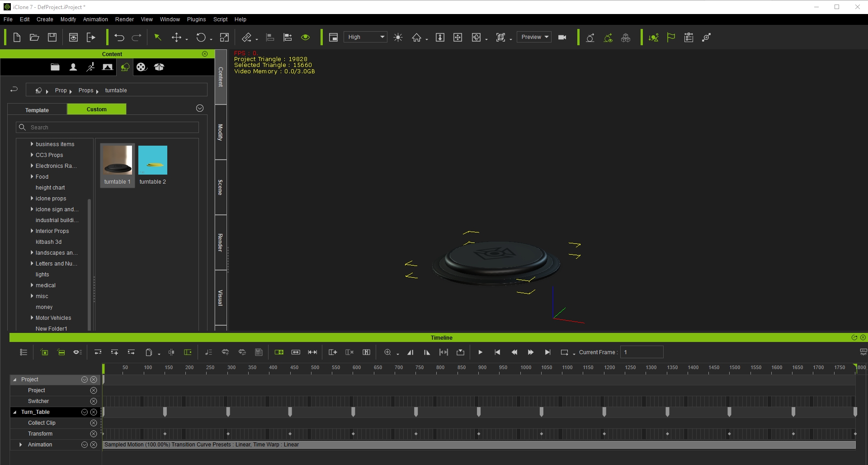The image size is (868, 465).
Task: Open the Scene side tab
Action: pyautogui.click(x=221, y=187)
